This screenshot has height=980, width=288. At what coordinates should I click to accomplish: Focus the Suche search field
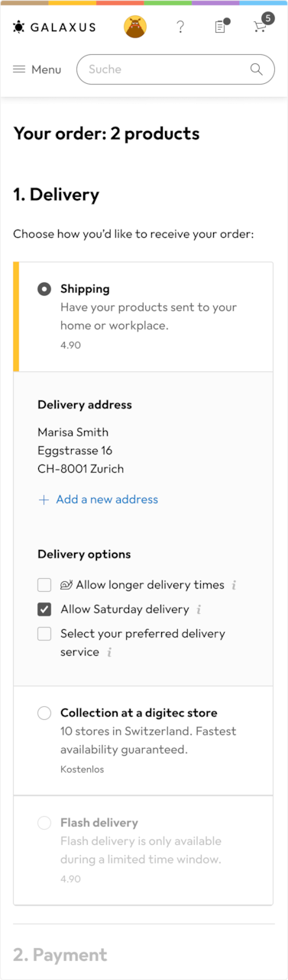point(176,69)
